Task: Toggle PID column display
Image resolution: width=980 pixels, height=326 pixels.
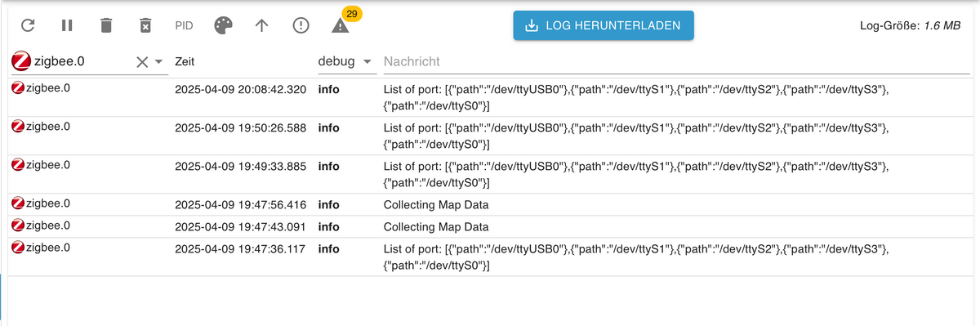Action: tap(184, 25)
